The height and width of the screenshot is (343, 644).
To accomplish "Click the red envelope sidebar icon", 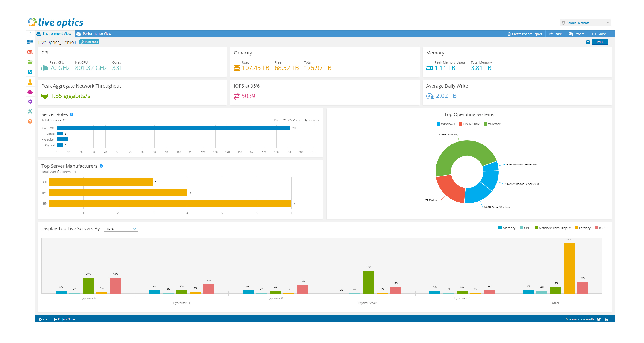I will tap(30, 52).
